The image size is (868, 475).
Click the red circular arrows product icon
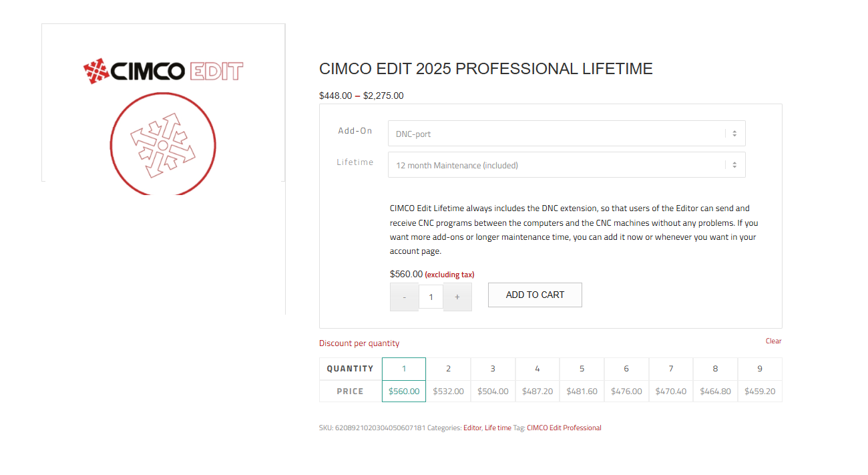pos(163,144)
